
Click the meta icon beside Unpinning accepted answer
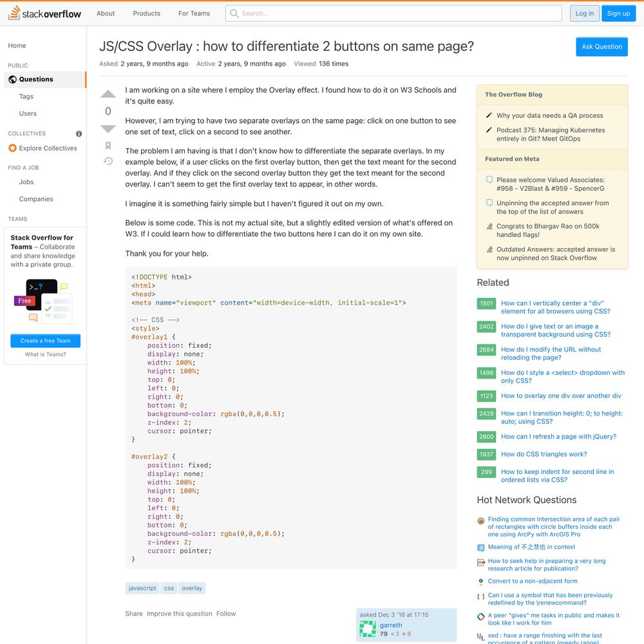[x=489, y=202]
